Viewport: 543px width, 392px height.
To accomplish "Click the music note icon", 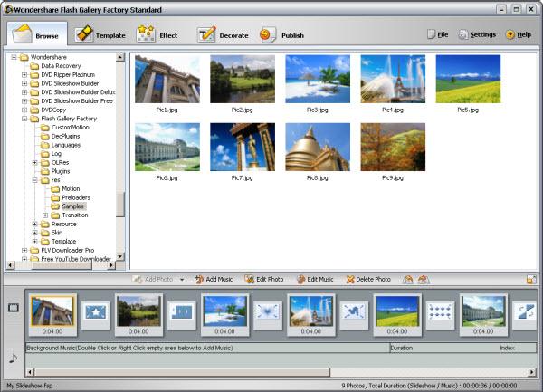I will 14,359.
